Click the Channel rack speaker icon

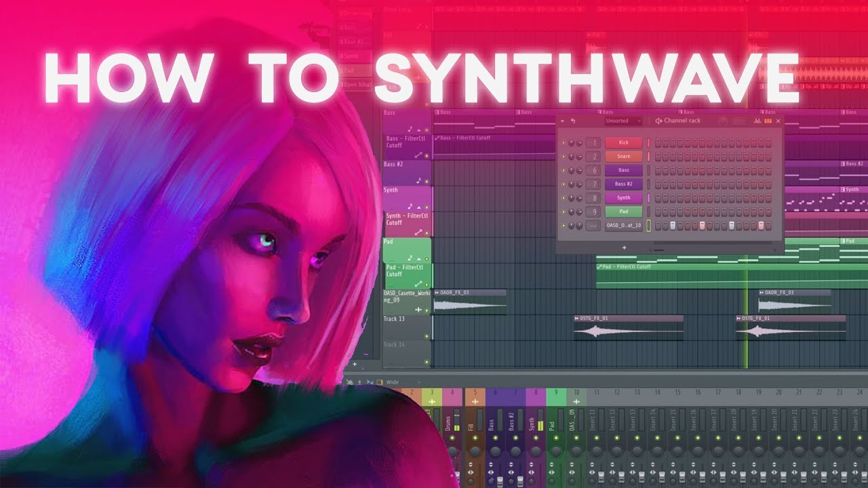point(658,121)
